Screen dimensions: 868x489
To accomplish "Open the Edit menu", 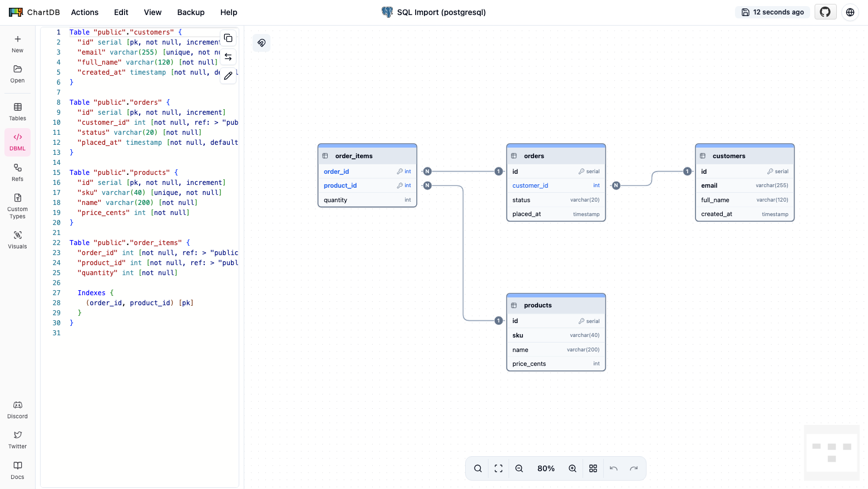I will click(121, 12).
